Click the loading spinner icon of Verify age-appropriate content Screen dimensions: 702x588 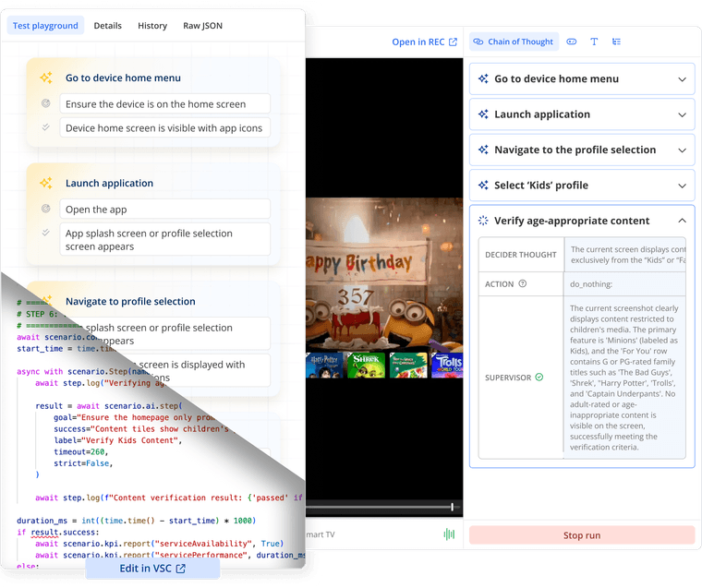(483, 221)
